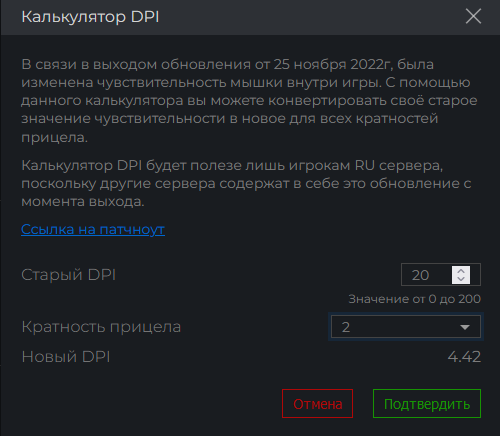Click the Значение от 0 до 200 hint

(x=414, y=299)
